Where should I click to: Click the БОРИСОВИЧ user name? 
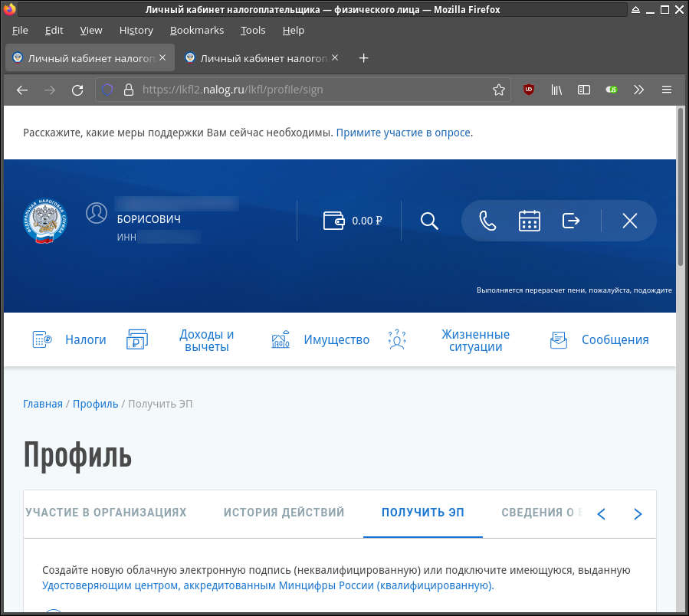coord(149,219)
